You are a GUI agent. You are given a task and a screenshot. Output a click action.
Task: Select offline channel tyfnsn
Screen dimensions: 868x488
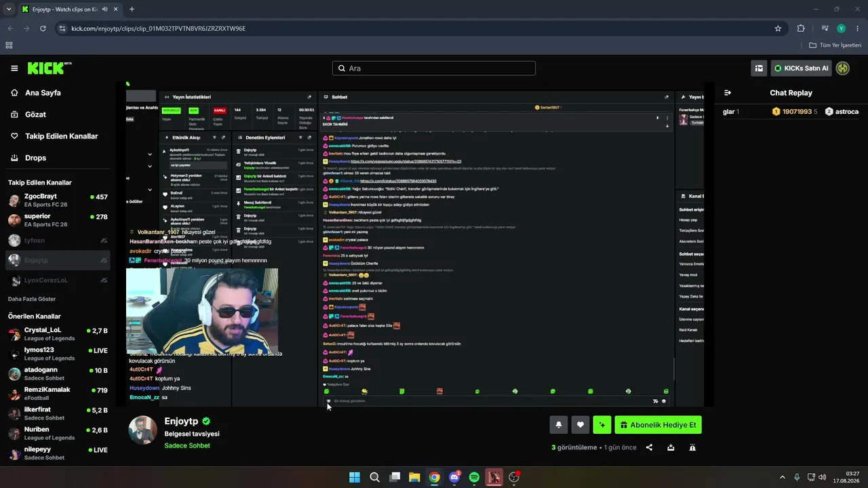point(58,241)
